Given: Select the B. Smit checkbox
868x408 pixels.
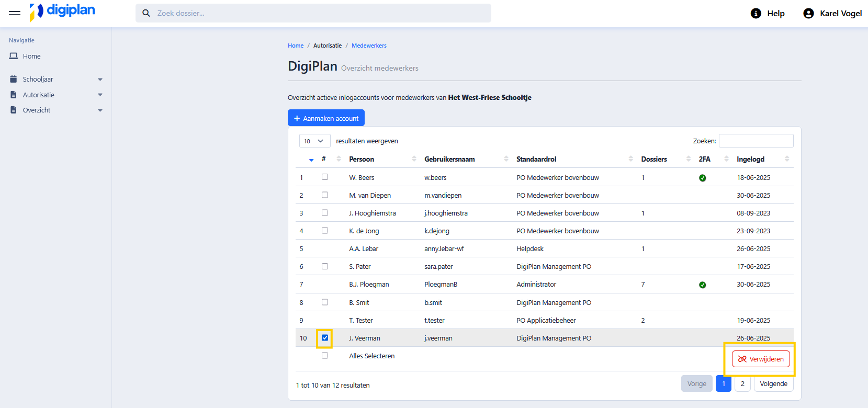Looking at the screenshot, I should tap(325, 302).
